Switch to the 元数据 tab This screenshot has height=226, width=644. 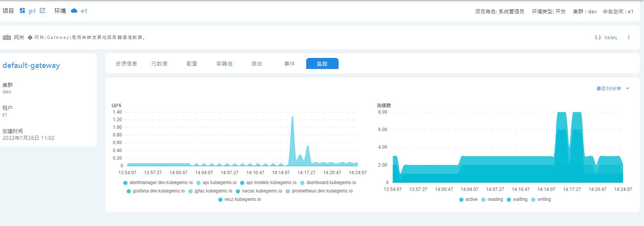coord(159,64)
